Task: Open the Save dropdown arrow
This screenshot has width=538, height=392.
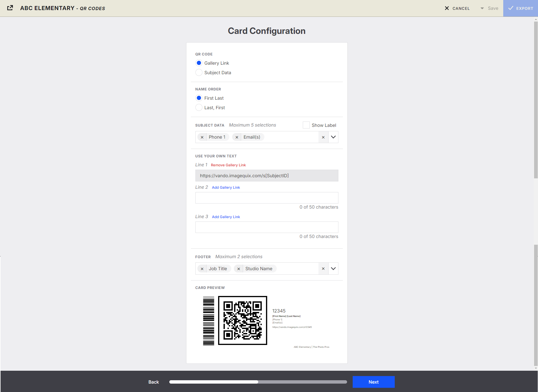Action: tap(482, 8)
